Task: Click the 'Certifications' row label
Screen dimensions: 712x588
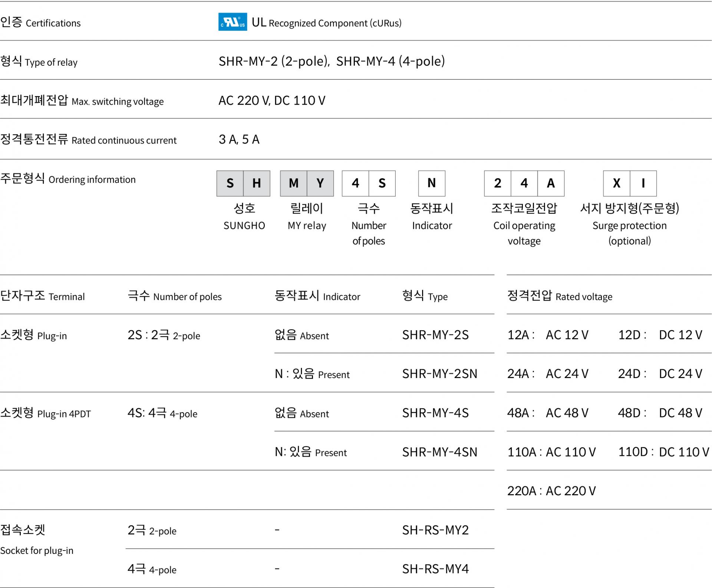Action: tap(40, 23)
